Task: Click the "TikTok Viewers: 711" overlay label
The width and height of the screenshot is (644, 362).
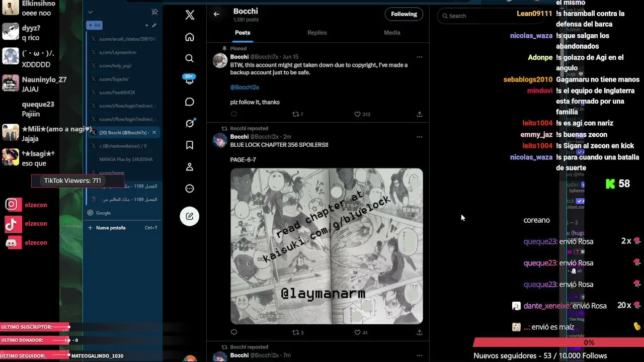Action: 72,180
